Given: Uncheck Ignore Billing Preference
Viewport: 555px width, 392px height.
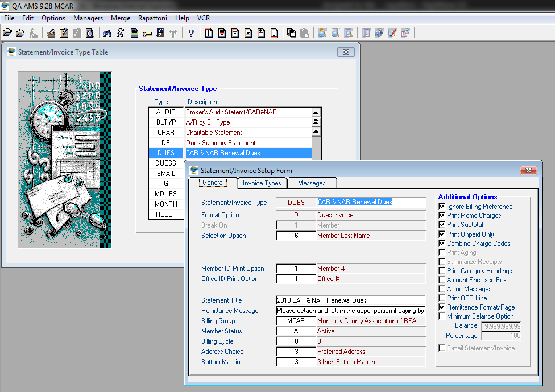Looking at the screenshot, I should click(442, 207).
